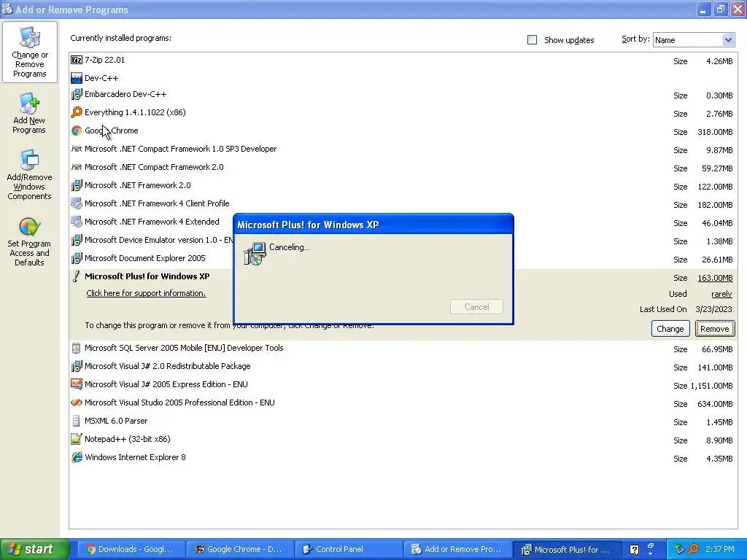Select the MSXML 6.0 Parser icon
Viewport: 747px width, 560px height.
[76, 421]
